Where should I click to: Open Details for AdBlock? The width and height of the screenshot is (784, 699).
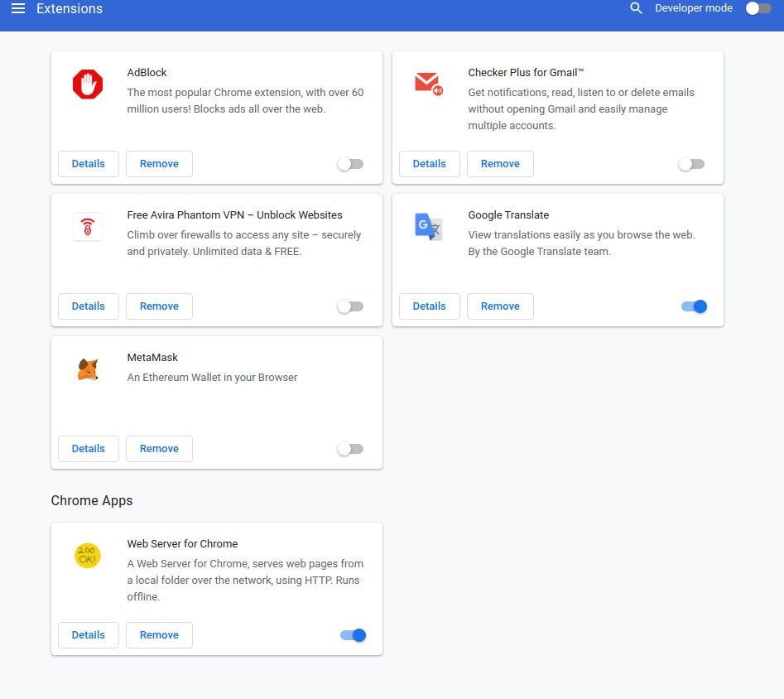[x=89, y=164]
